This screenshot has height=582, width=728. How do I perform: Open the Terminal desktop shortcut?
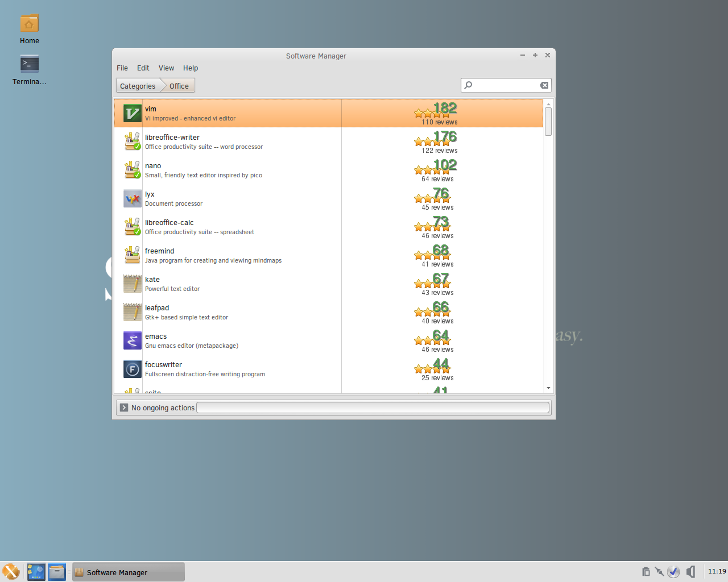(x=29, y=70)
